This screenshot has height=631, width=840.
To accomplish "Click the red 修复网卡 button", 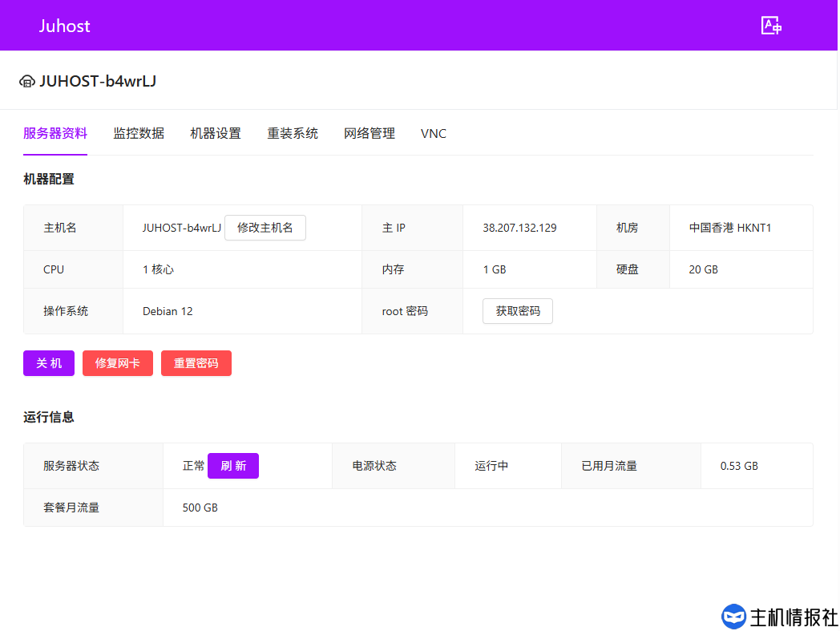I will tap(118, 363).
